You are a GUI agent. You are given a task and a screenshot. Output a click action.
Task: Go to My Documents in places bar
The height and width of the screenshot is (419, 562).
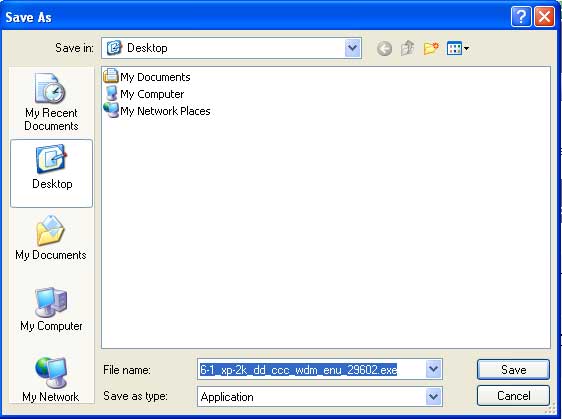[x=51, y=238]
